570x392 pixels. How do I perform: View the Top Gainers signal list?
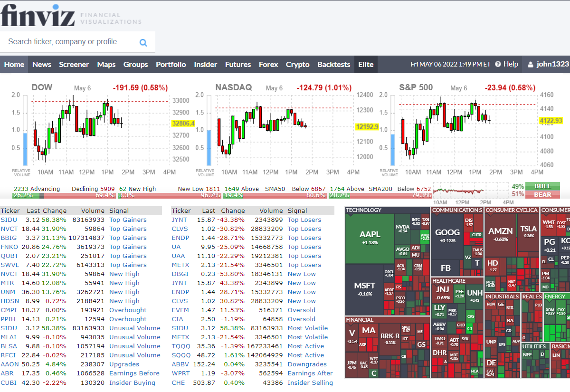[128, 220]
